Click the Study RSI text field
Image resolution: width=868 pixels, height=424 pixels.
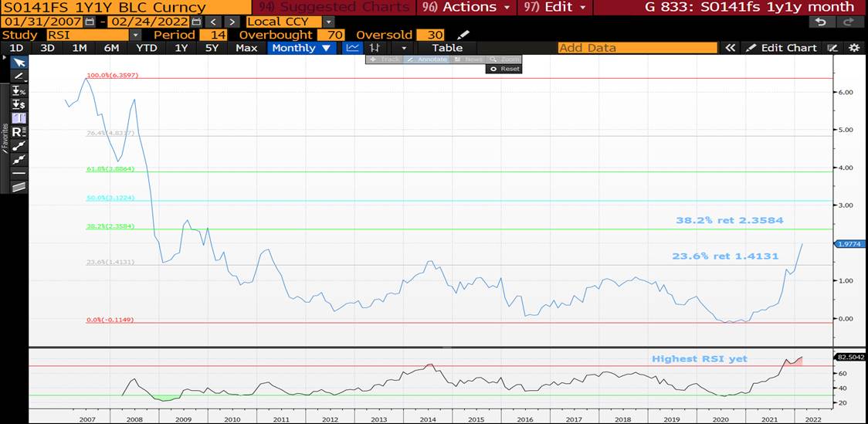[87, 35]
